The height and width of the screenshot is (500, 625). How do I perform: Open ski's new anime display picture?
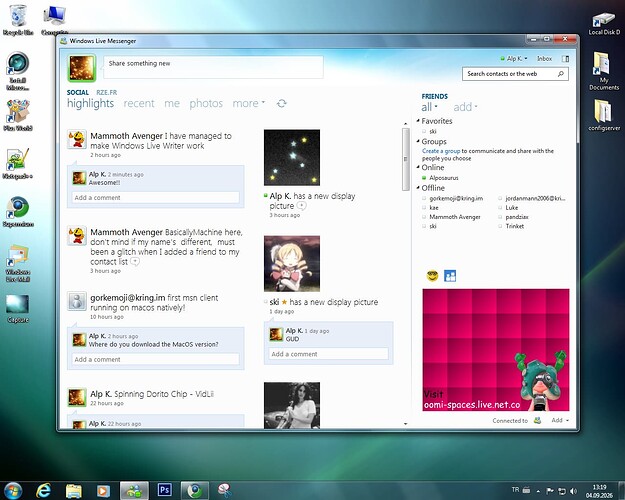(292, 264)
